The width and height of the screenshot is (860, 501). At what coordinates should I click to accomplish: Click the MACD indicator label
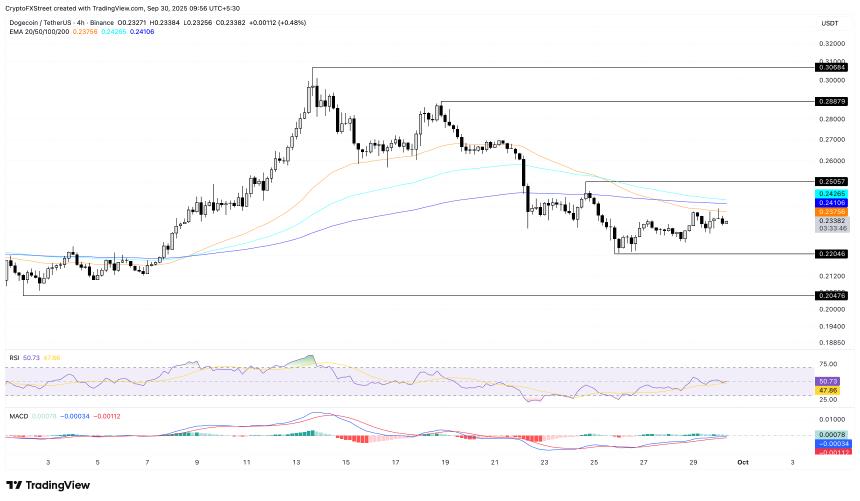19,416
